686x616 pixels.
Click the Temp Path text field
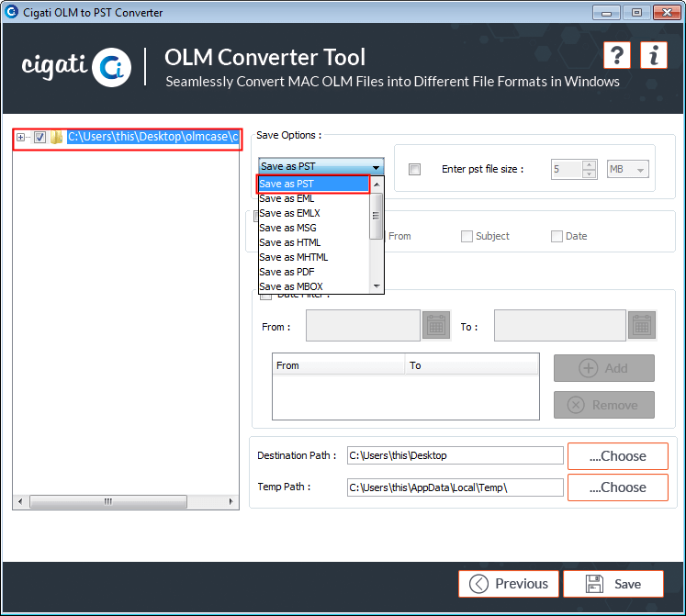point(455,487)
